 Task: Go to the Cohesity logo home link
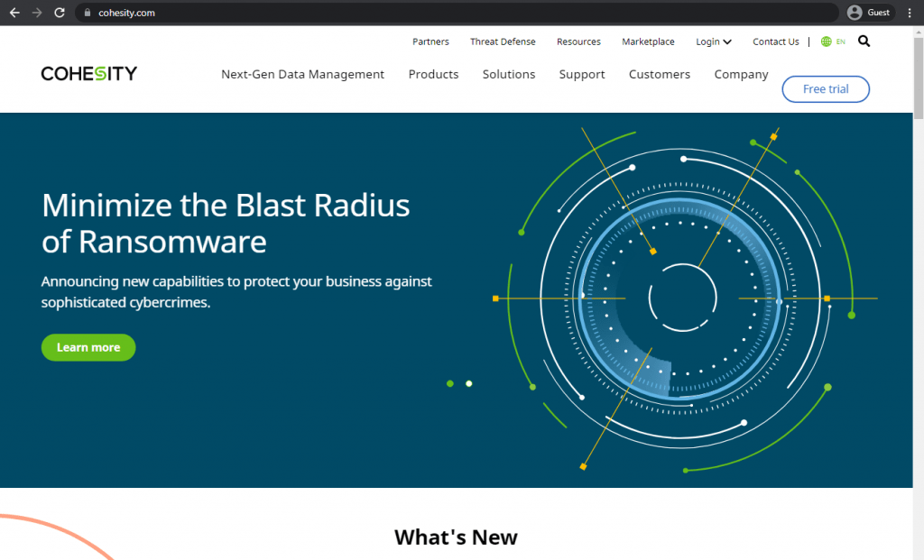[x=89, y=74]
